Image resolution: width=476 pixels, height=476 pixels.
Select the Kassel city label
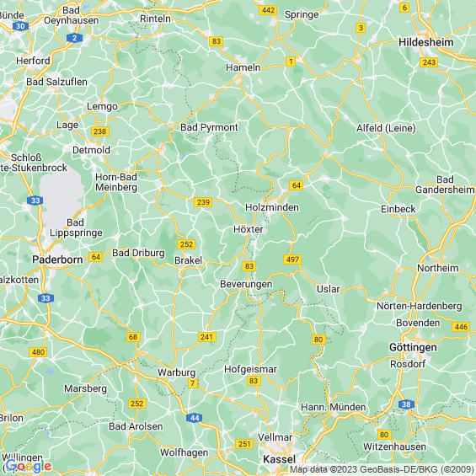pos(280,459)
